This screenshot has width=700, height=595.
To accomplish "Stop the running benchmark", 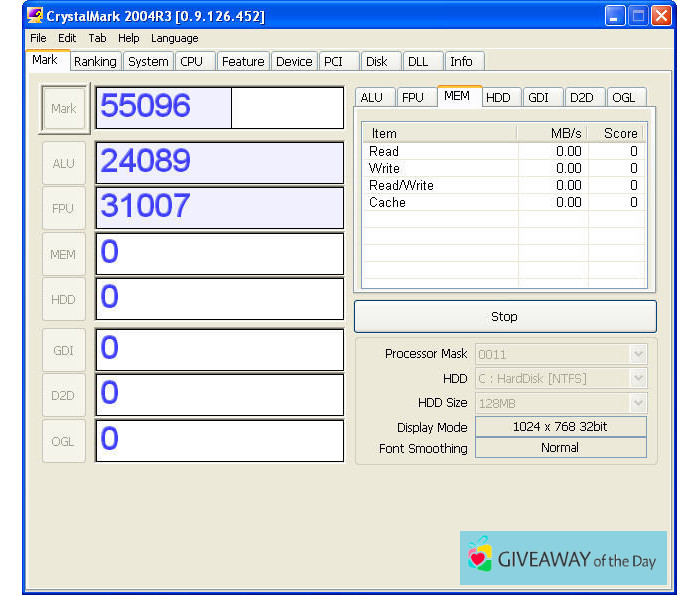I will click(505, 316).
